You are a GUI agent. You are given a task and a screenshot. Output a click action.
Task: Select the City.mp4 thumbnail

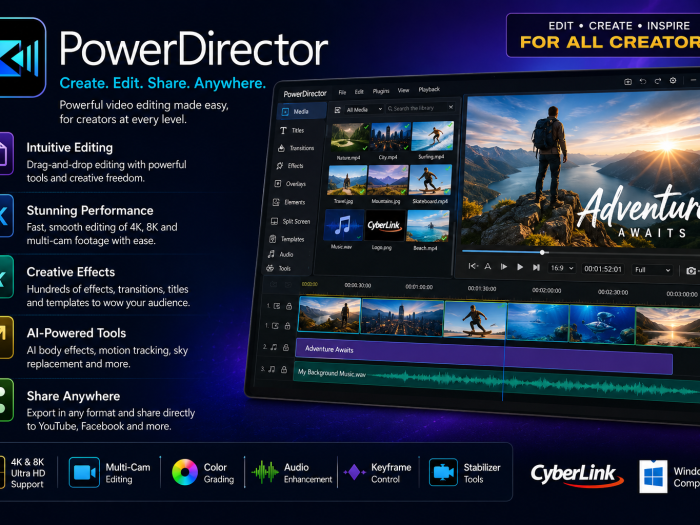tap(391, 136)
